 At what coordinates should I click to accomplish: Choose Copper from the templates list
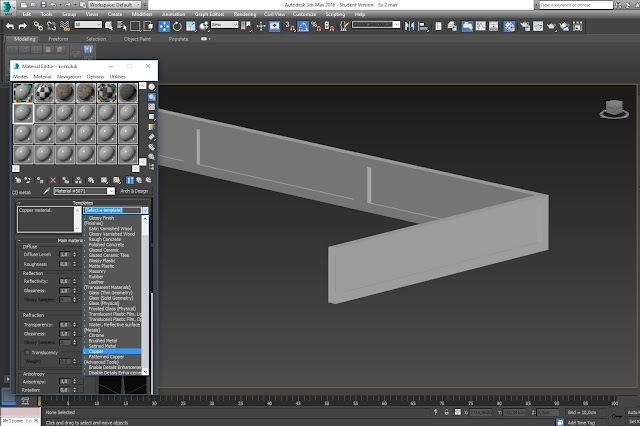coord(96,352)
